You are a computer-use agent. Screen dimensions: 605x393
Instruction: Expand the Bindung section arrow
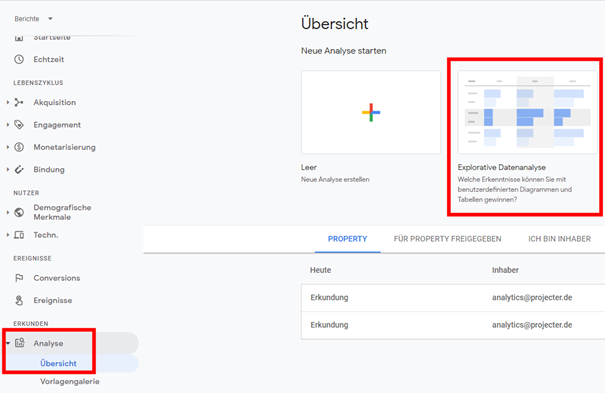coord(8,169)
